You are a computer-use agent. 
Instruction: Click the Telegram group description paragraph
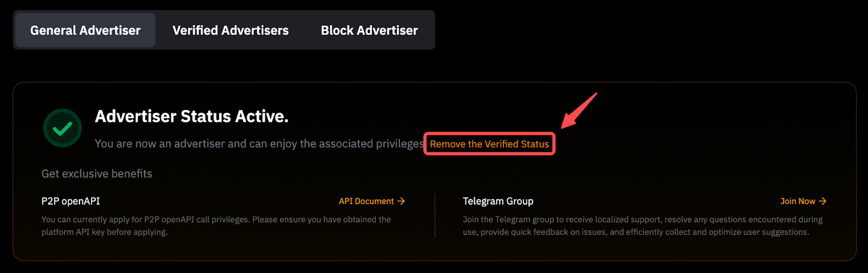[642, 226]
